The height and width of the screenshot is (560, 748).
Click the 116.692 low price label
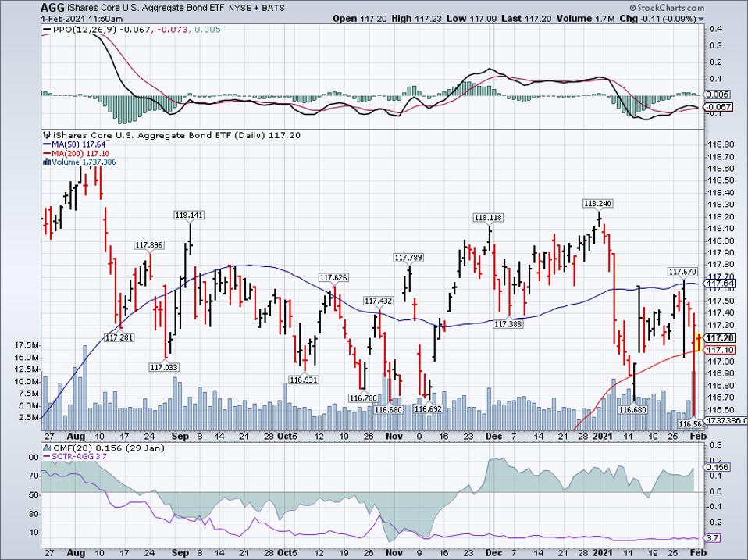[428, 408]
